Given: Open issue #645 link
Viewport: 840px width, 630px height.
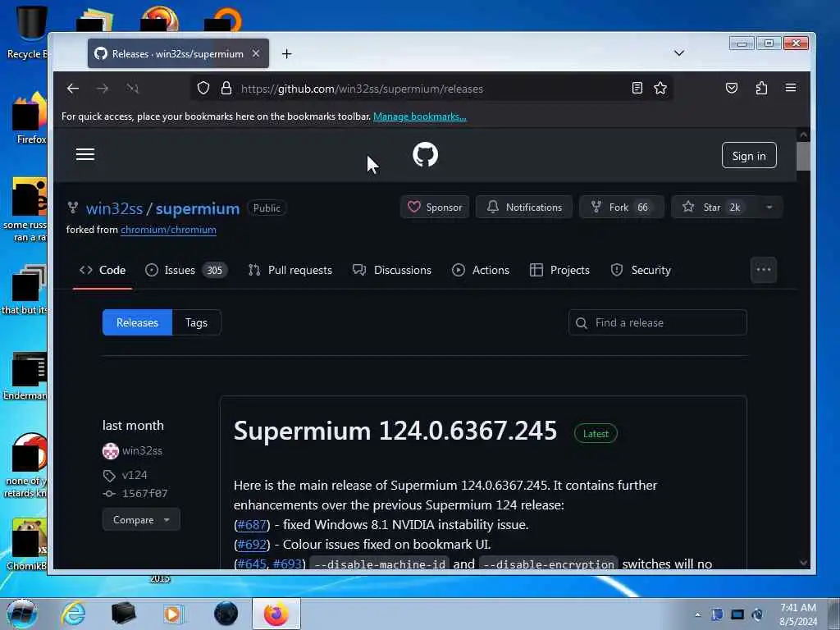Looking at the screenshot, I should pyautogui.click(x=253, y=564).
